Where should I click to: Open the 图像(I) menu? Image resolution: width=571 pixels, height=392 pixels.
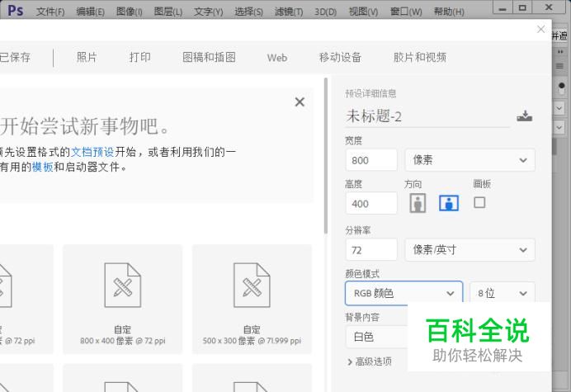click(x=130, y=12)
